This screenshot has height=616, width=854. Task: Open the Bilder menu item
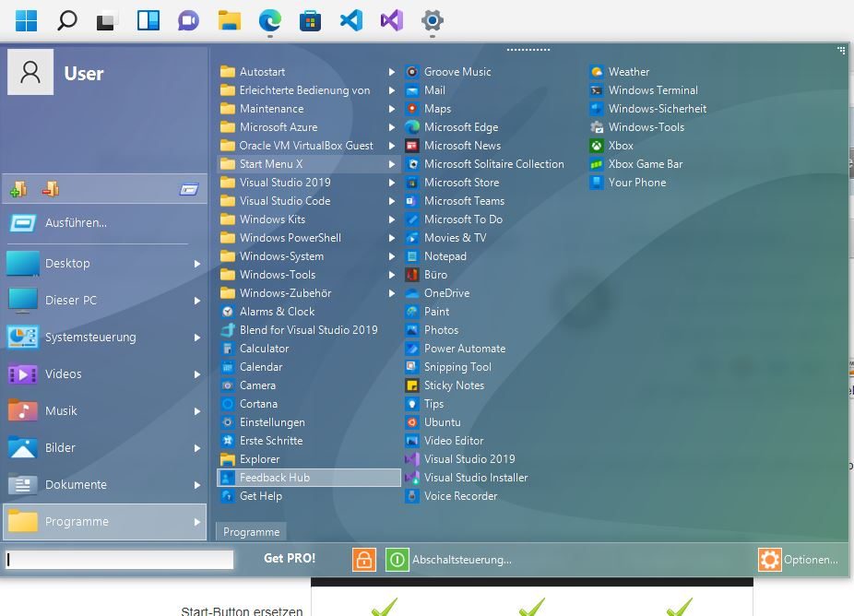[x=104, y=448]
